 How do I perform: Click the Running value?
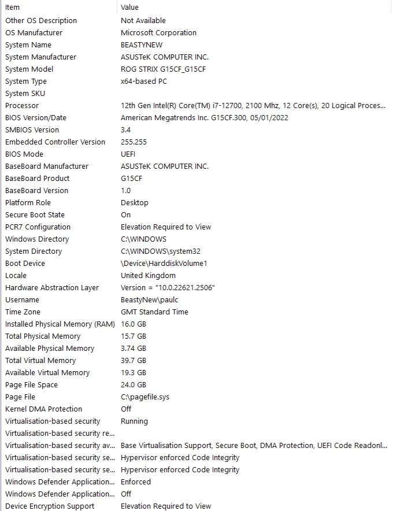[134, 421]
